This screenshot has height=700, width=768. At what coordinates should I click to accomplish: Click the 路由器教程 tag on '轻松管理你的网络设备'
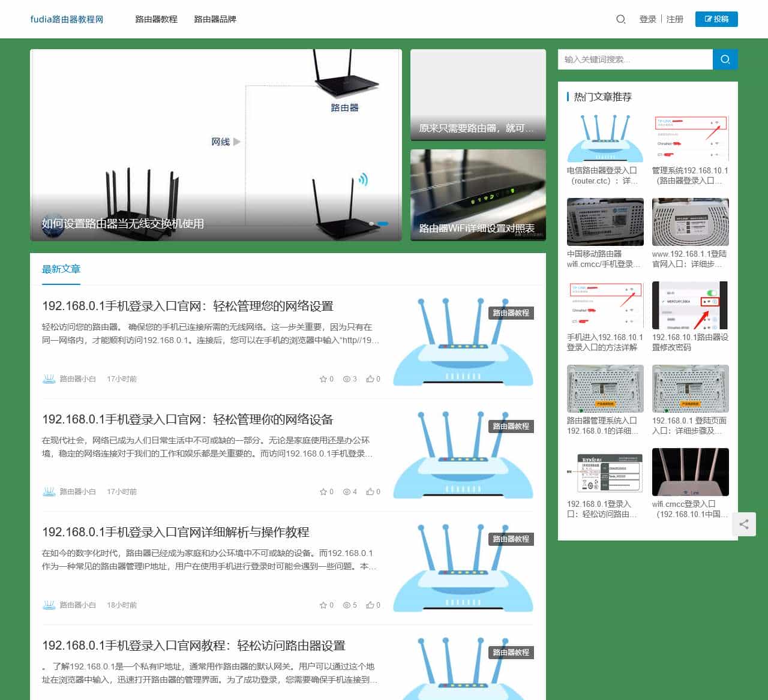511,426
